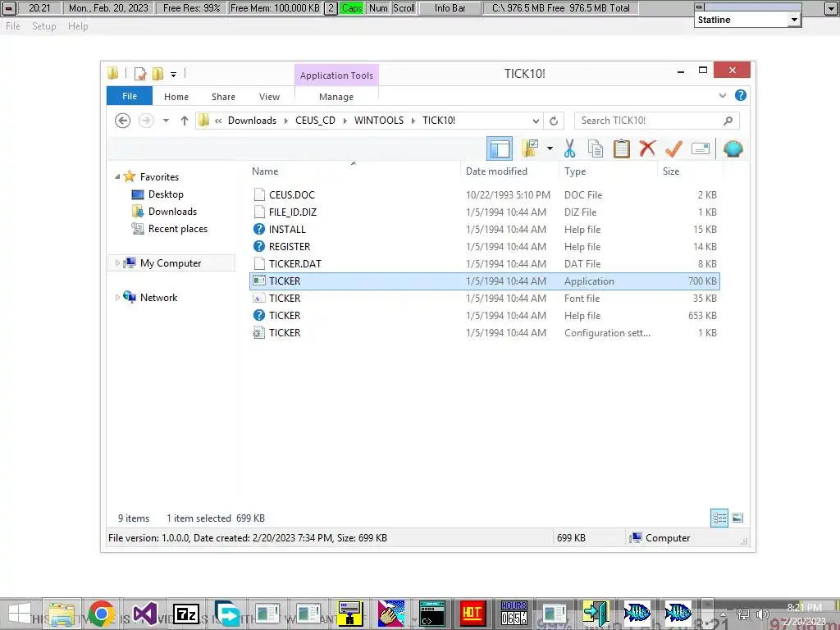Click Properties icon in quick access toolbar
Image resolution: width=840 pixels, height=630 pixels.
coord(140,73)
